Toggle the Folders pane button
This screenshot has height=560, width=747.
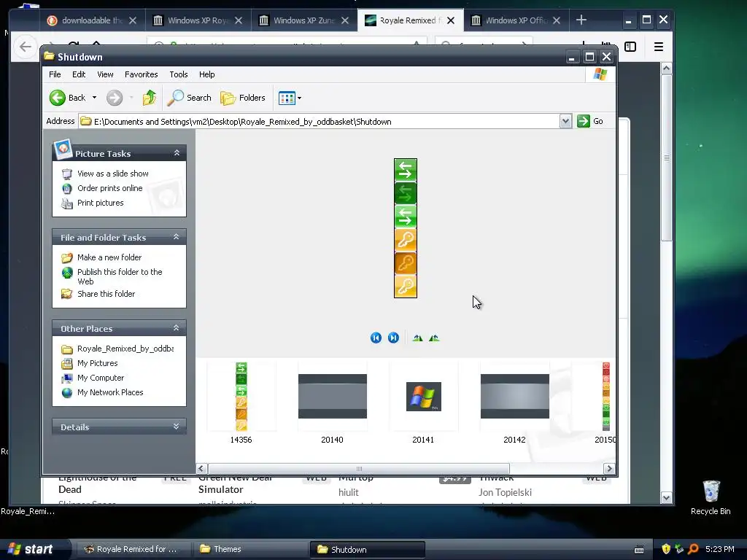[x=243, y=98]
